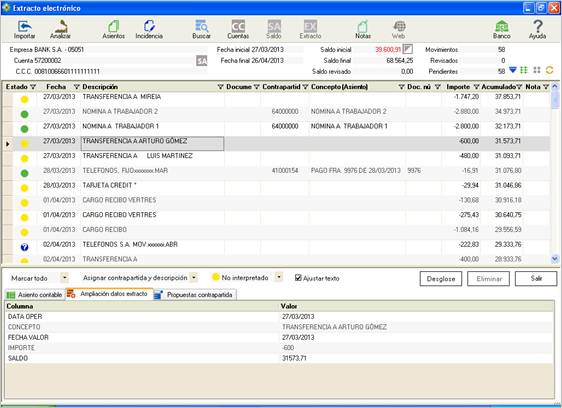Click the flag icon beside Saldo inicial

tap(408, 49)
